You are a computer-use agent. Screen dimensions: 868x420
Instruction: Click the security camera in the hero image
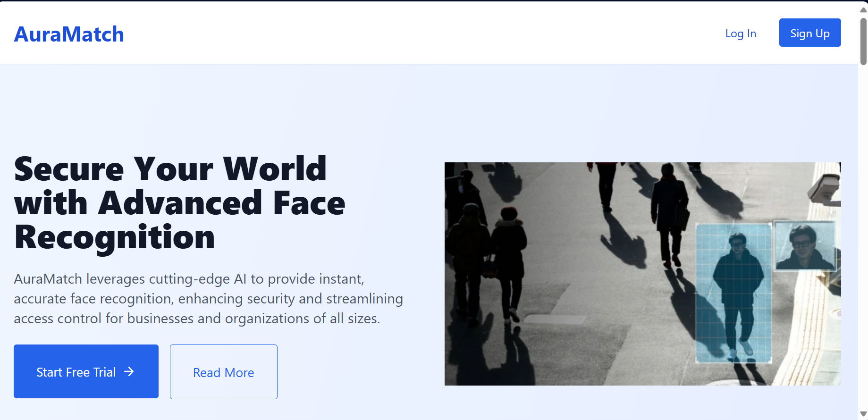tap(826, 189)
